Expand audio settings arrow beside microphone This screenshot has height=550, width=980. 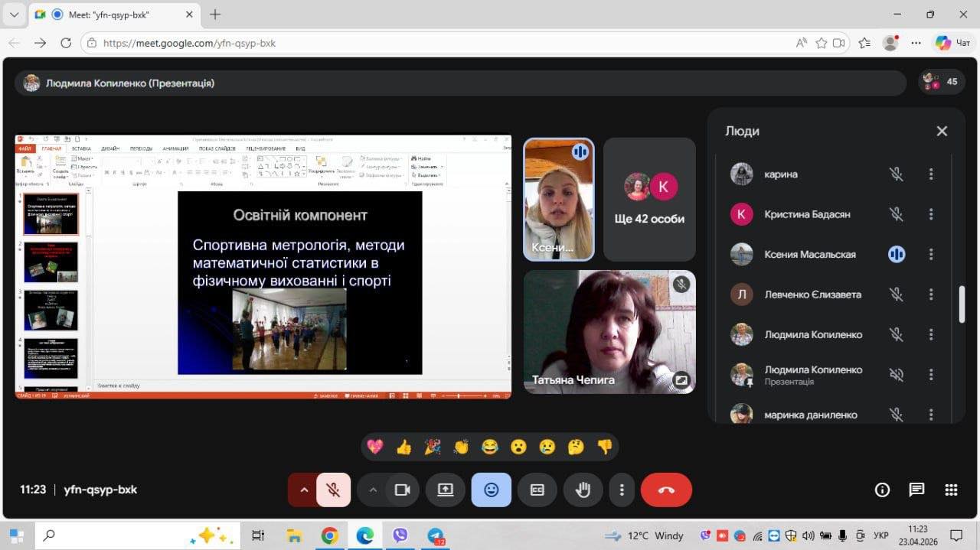[304, 490]
